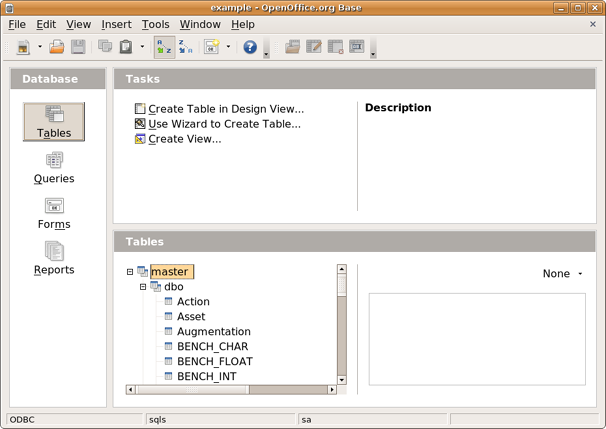Click the Open folder toolbar icon

(x=57, y=47)
